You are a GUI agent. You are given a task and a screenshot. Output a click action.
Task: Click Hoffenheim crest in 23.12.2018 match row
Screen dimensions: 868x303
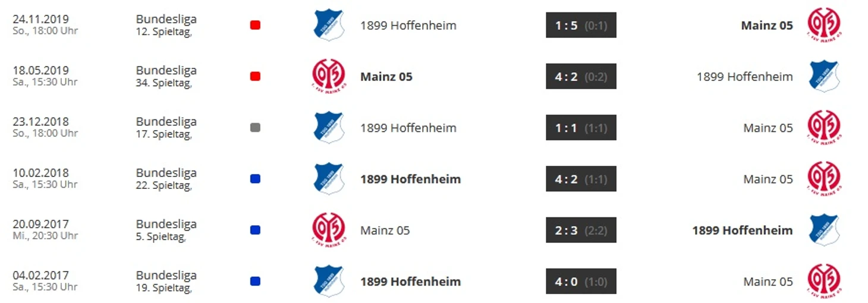coord(329,127)
